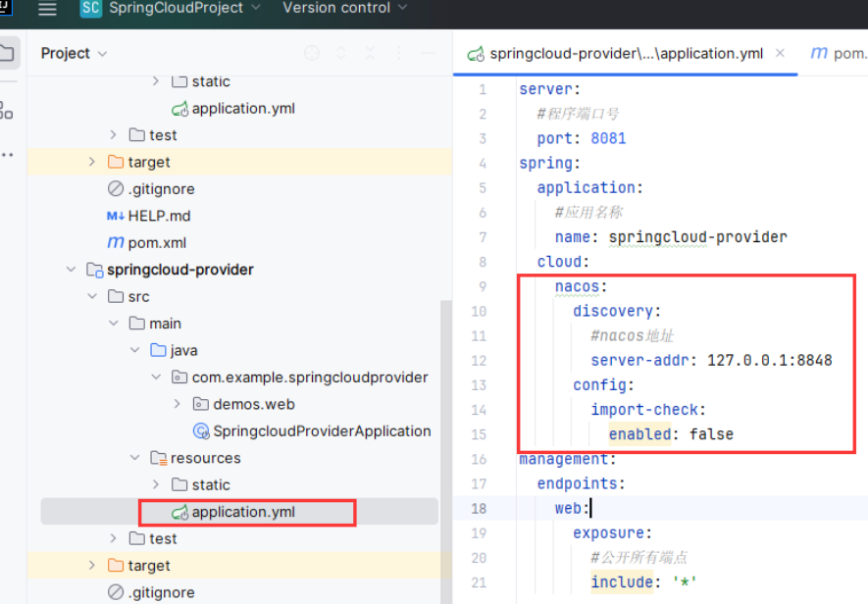Click the Select Opened File crosshair icon
This screenshot has width=868, height=604.
click(312, 54)
